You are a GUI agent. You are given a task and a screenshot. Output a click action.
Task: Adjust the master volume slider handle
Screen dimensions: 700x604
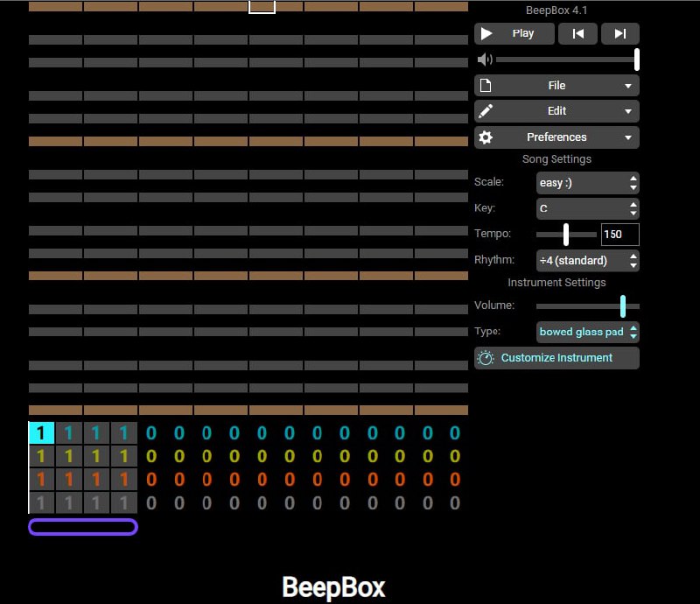tap(637, 60)
